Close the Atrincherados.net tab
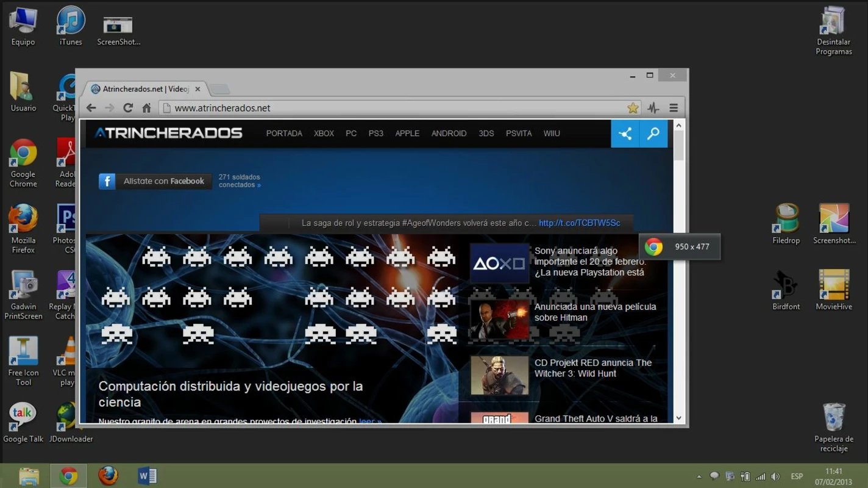The height and width of the screenshot is (488, 868). 197,89
